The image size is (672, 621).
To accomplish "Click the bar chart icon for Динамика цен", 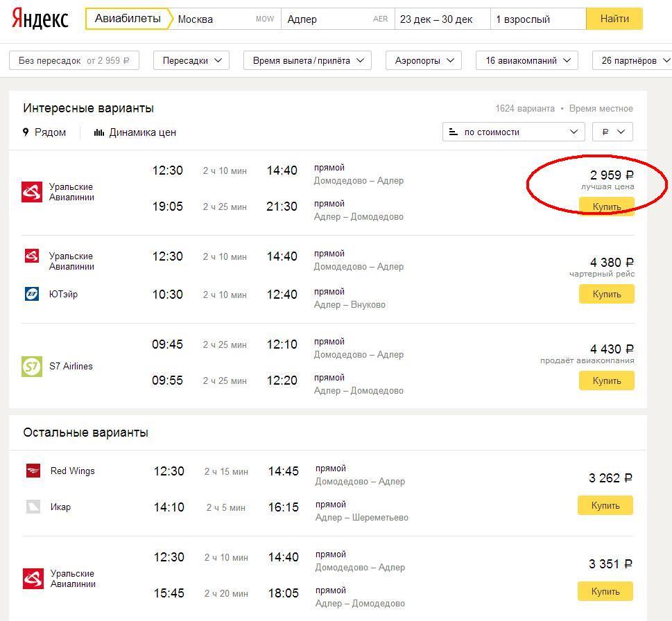I will click(99, 132).
